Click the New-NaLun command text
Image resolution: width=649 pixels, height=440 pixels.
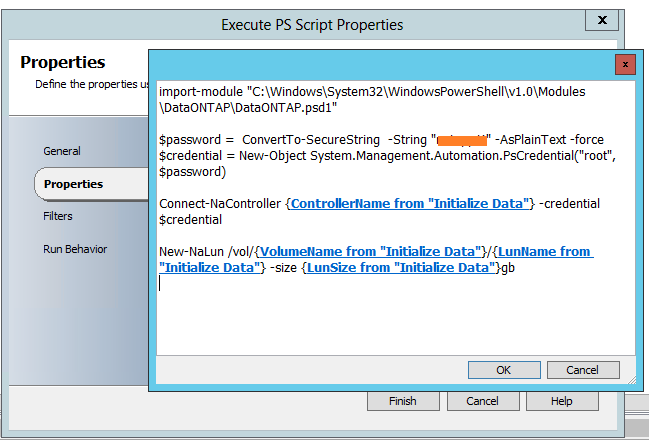(x=184, y=252)
